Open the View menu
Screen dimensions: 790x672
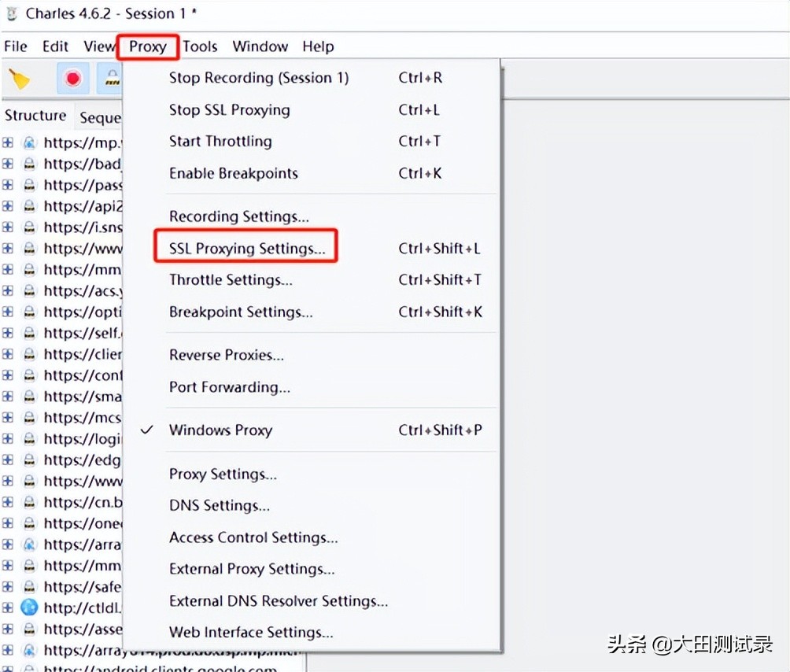99,46
